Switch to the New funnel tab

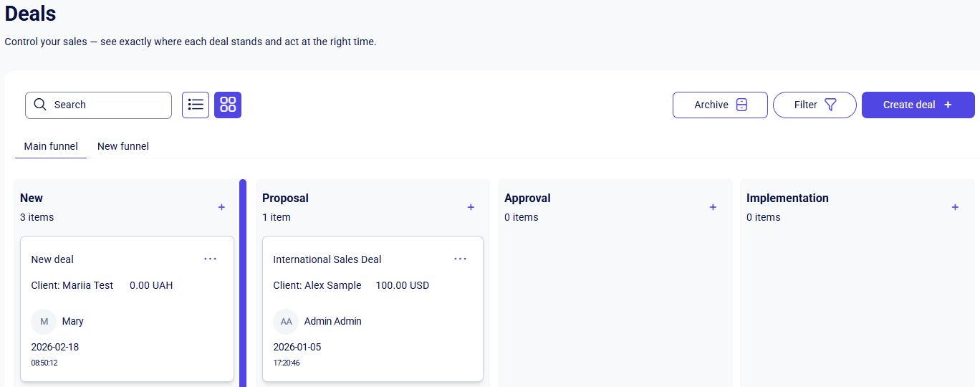click(123, 146)
